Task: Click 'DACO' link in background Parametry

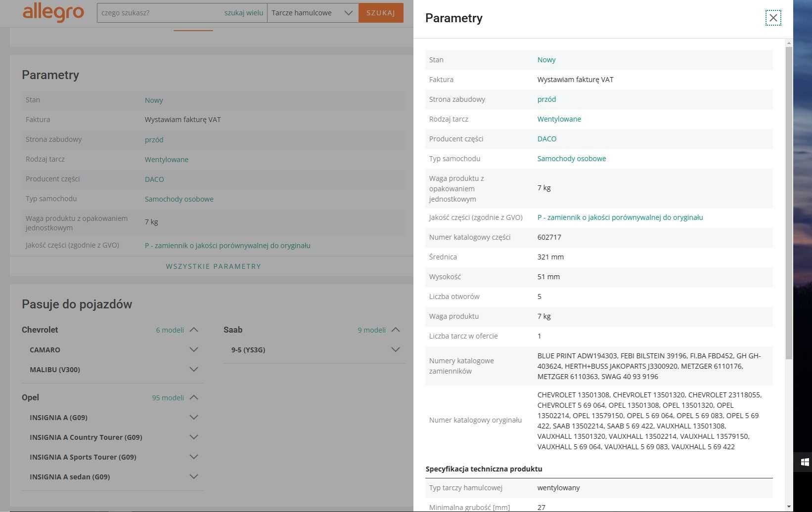Action: tap(154, 179)
